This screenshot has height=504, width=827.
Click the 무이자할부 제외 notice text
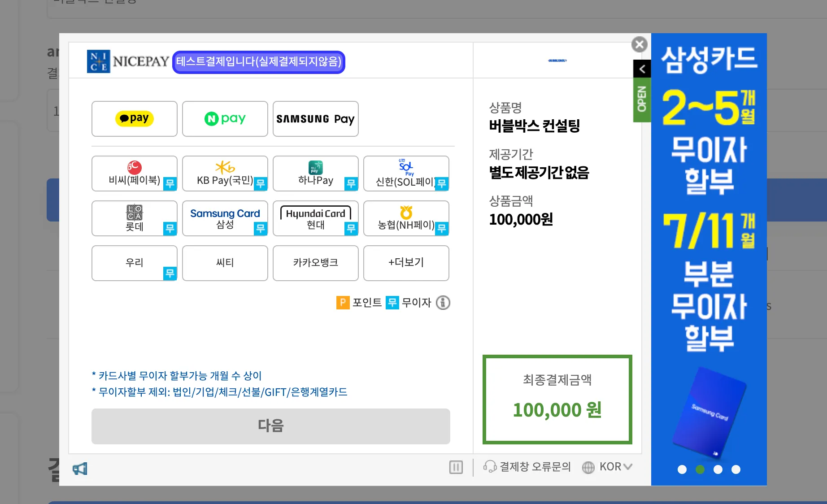click(220, 392)
